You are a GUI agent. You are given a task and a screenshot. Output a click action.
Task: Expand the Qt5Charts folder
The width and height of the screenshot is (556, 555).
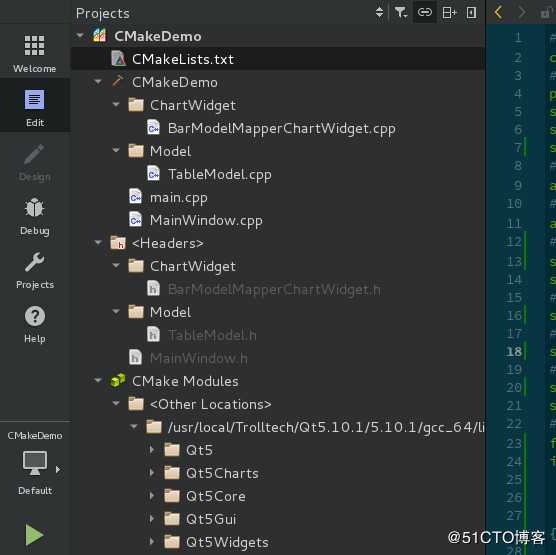pyautogui.click(x=152, y=473)
